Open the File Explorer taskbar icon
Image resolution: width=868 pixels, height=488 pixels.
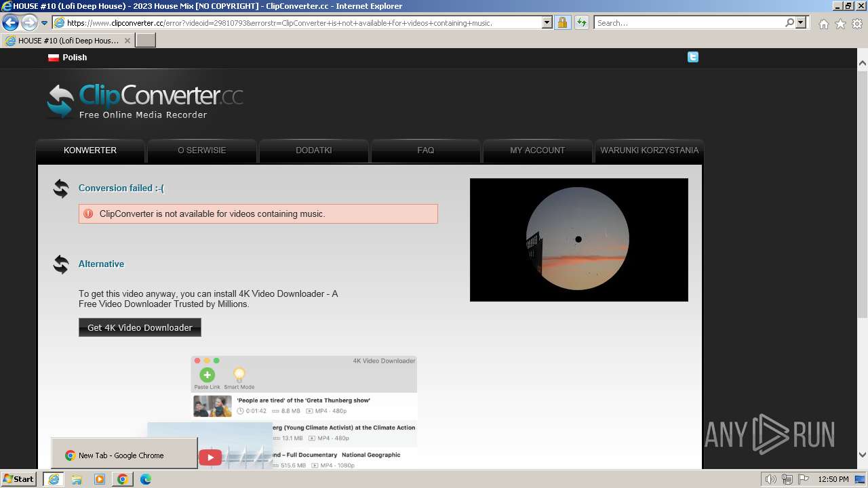(x=77, y=479)
